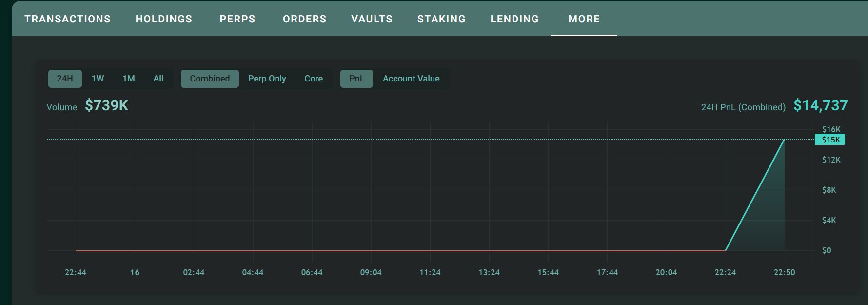
Task: Click the 02:44 time axis label
Action: click(194, 272)
